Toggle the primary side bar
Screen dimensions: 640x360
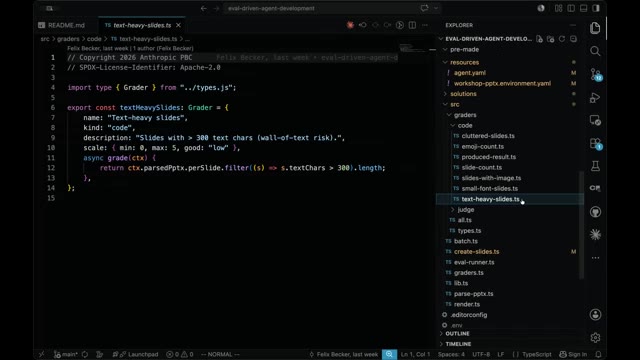pyautogui.click(x=571, y=8)
